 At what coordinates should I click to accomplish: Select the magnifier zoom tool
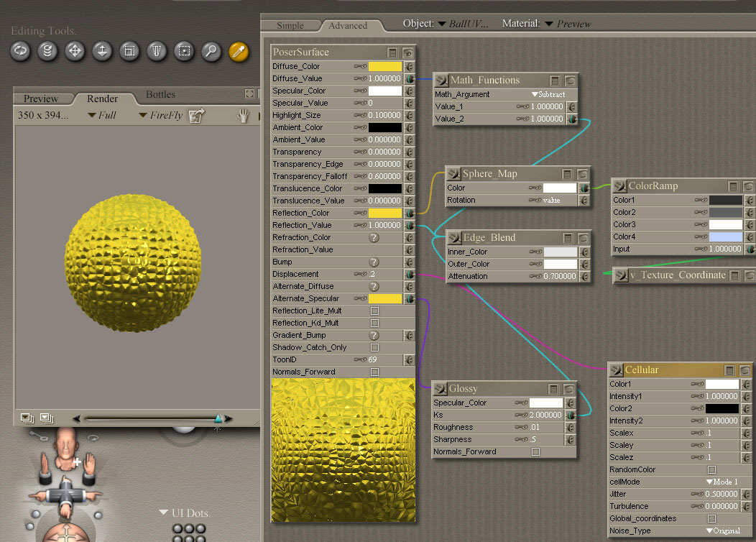click(x=211, y=51)
